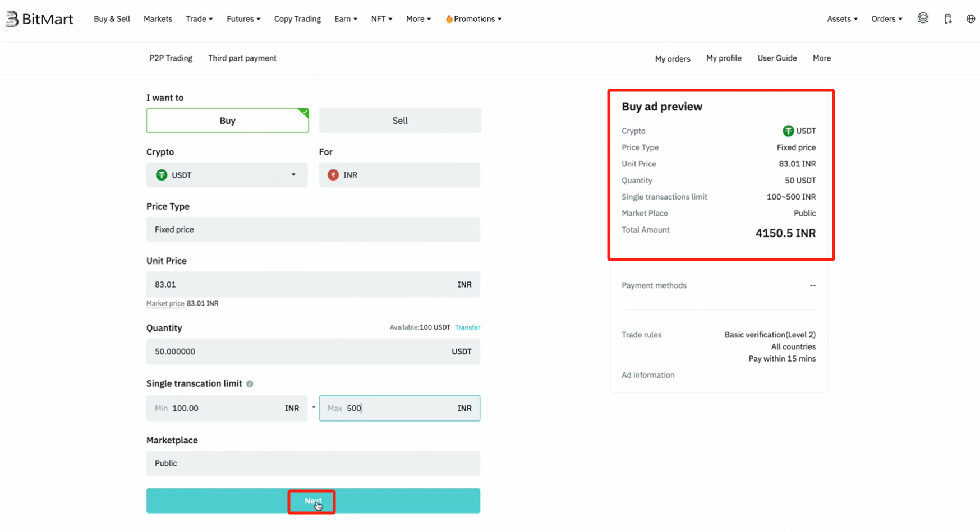The image size is (980, 532).
Task: Open My orders
Action: 673,59
